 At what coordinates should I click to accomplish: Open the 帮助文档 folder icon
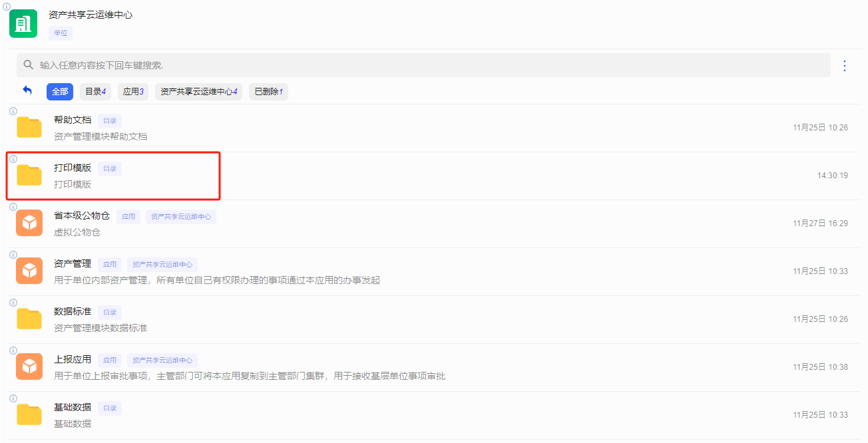[x=29, y=127]
